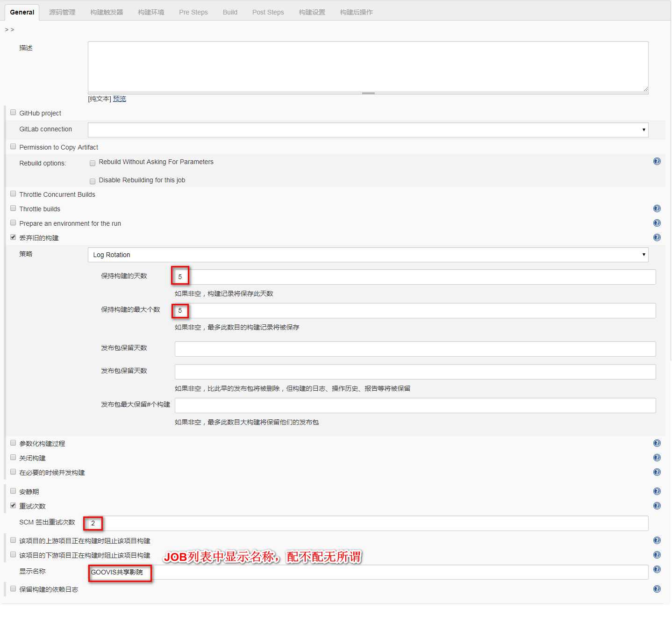
Task: Enable 在必要的时候并发构建
Action: coord(13,472)
